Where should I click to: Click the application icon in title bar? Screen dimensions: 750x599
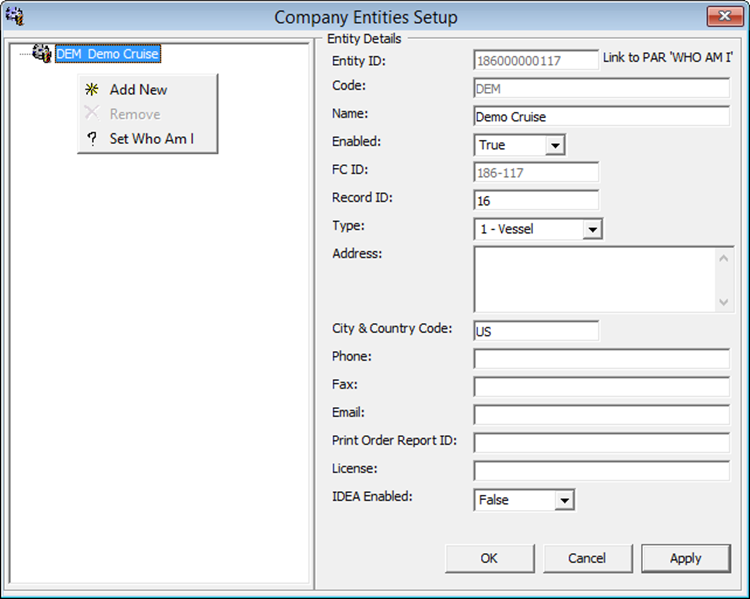tap(14, 16)
